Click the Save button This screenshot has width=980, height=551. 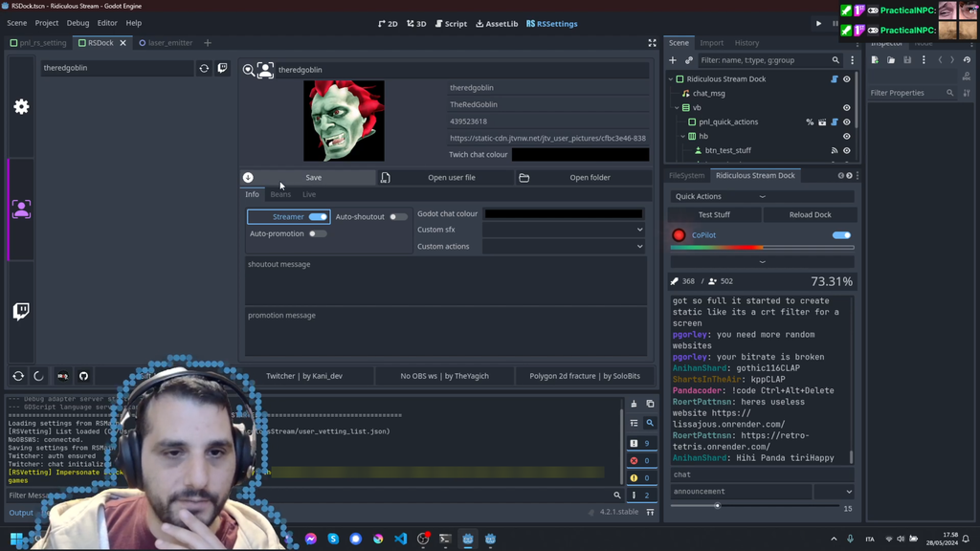(x=309, y=177)
